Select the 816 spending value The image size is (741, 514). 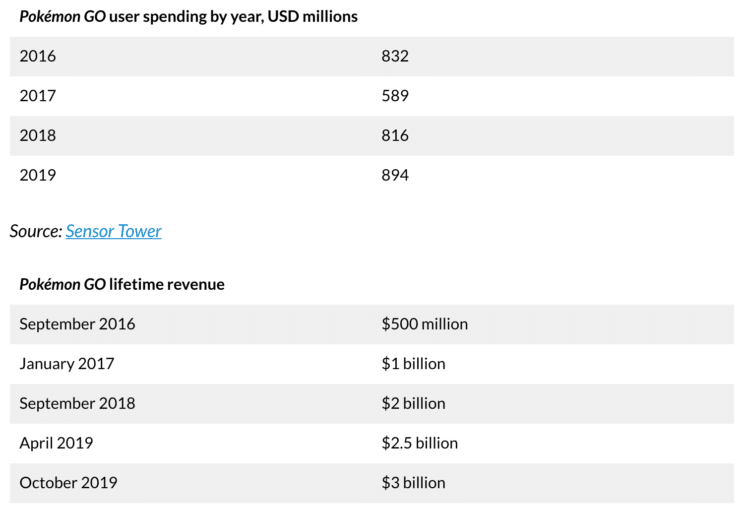click(395, 135)
